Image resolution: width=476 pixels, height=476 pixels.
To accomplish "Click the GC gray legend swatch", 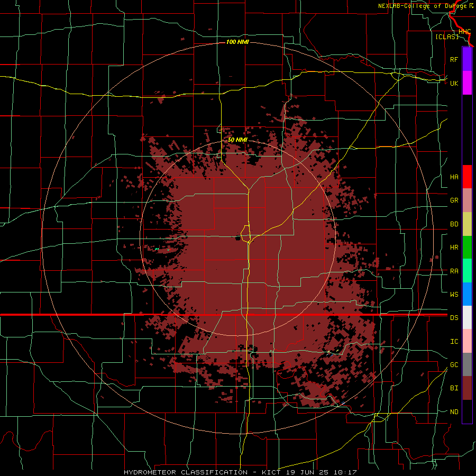I will 467,364.
